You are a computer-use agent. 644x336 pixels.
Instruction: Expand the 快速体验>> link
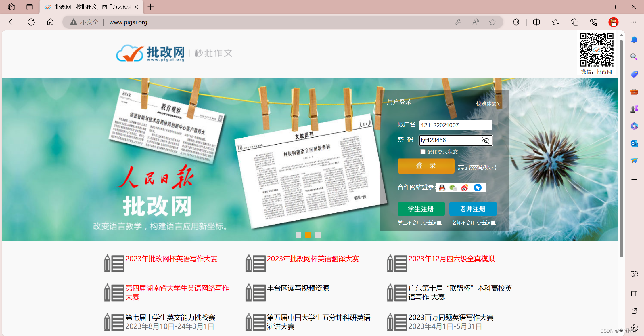click(489, 104)
